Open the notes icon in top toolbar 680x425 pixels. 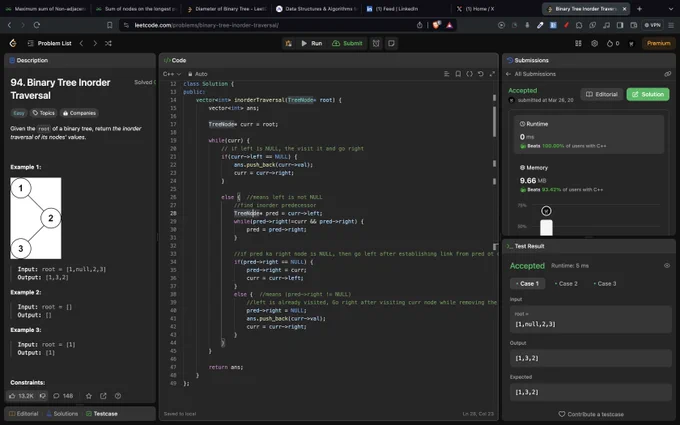coord(392,43)
